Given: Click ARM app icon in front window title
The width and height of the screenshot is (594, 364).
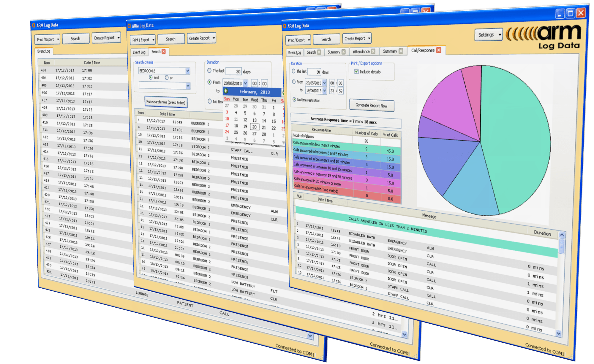Looking at the screenshot, I should coord(284,26).
